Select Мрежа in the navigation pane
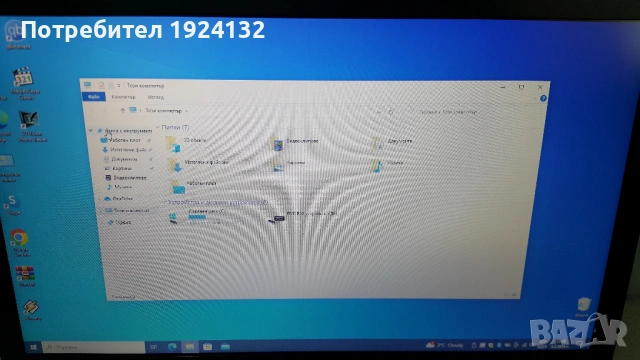The height and width of the screenshot is (360, 640). pos(122,222)
